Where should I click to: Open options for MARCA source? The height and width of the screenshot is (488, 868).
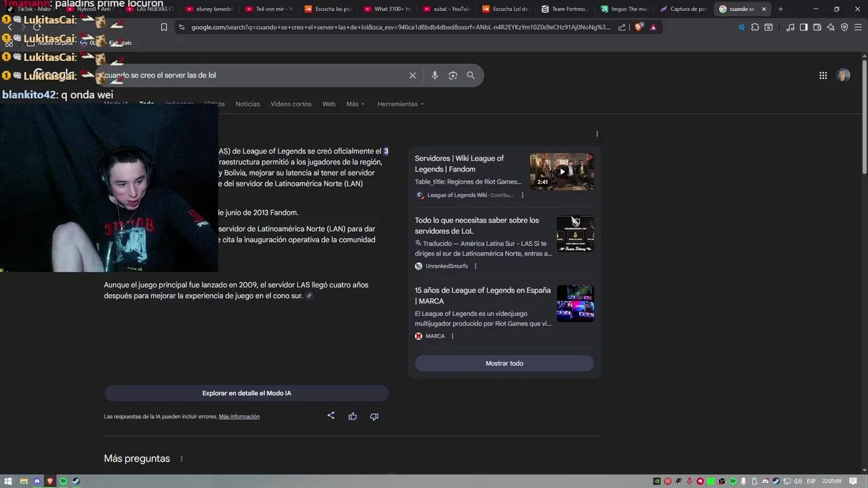452,336
